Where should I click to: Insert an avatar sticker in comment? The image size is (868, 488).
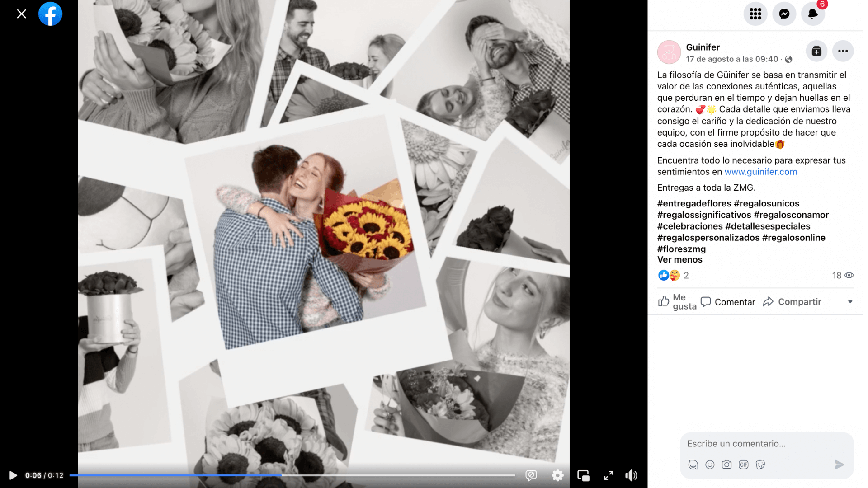click(x=693, y=465)
